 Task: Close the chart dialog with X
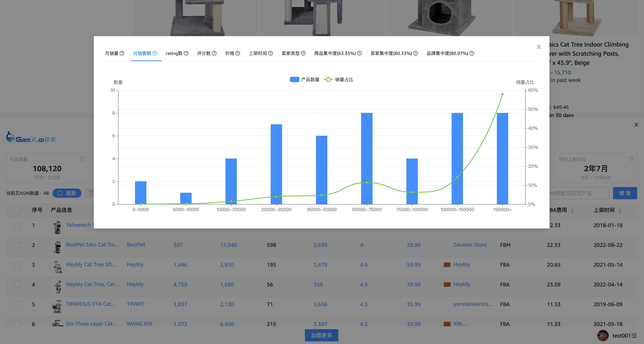pos(539,47)
